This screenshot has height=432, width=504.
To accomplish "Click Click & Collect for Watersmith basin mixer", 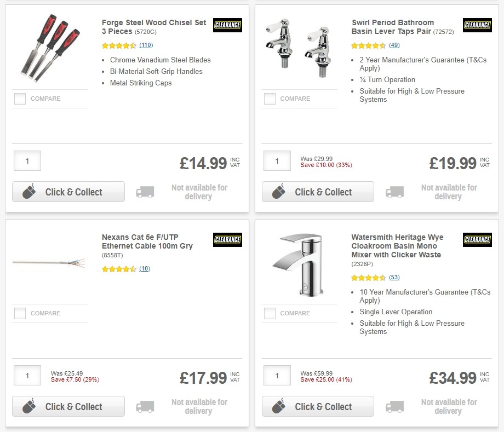I will click(318, 406).
